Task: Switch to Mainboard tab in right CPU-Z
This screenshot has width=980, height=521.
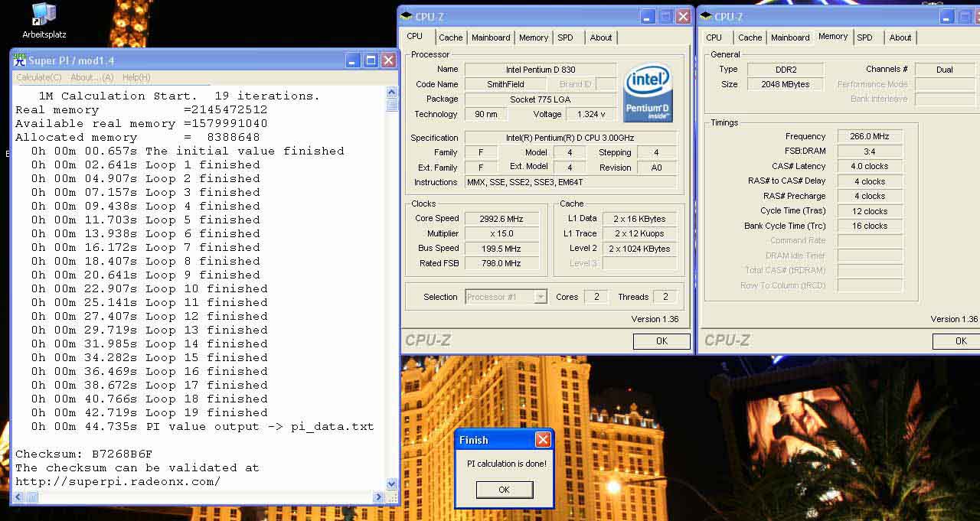Action: tap(790, 37)
